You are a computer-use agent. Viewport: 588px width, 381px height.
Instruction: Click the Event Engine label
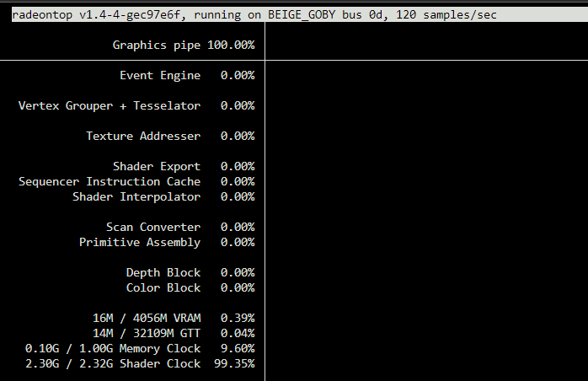click(160, 76)
